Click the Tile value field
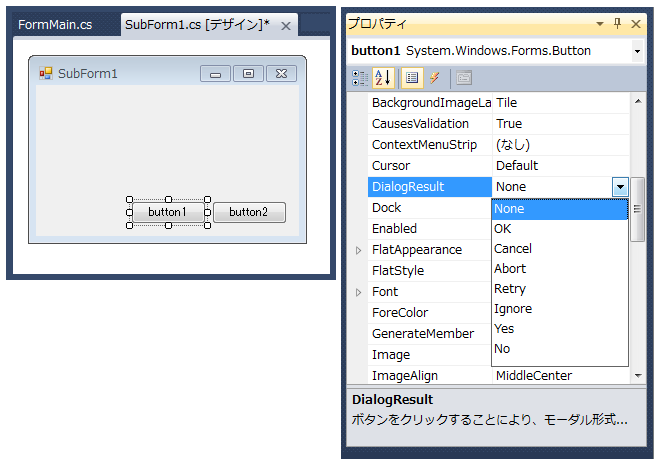 point(561,103)
